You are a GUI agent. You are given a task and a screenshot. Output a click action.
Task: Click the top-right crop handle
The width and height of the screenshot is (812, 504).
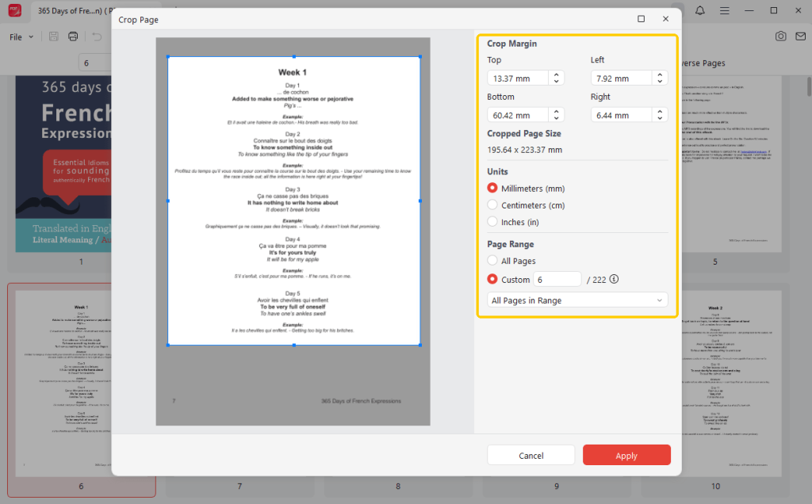420,56
